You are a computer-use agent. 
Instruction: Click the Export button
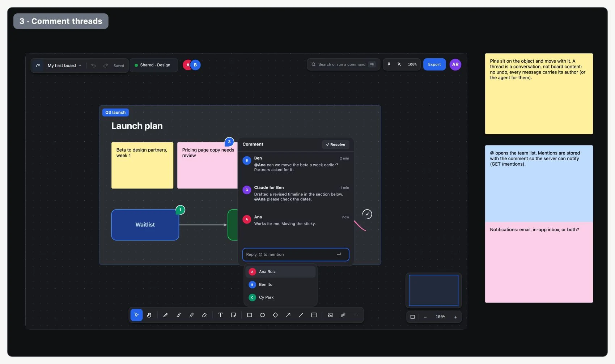[x=434, y=64]
